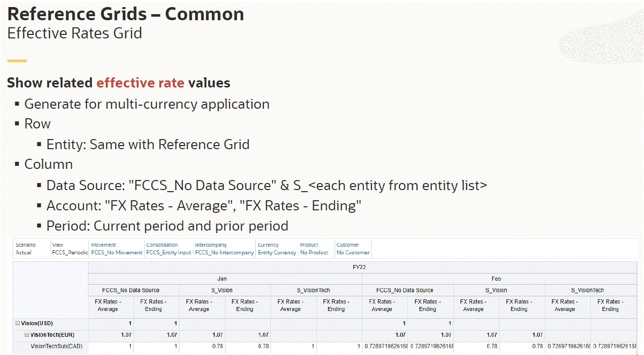This screenshot has width=644, height=355.
Task: Click the red words effective rate
Action: click(141, 83)
